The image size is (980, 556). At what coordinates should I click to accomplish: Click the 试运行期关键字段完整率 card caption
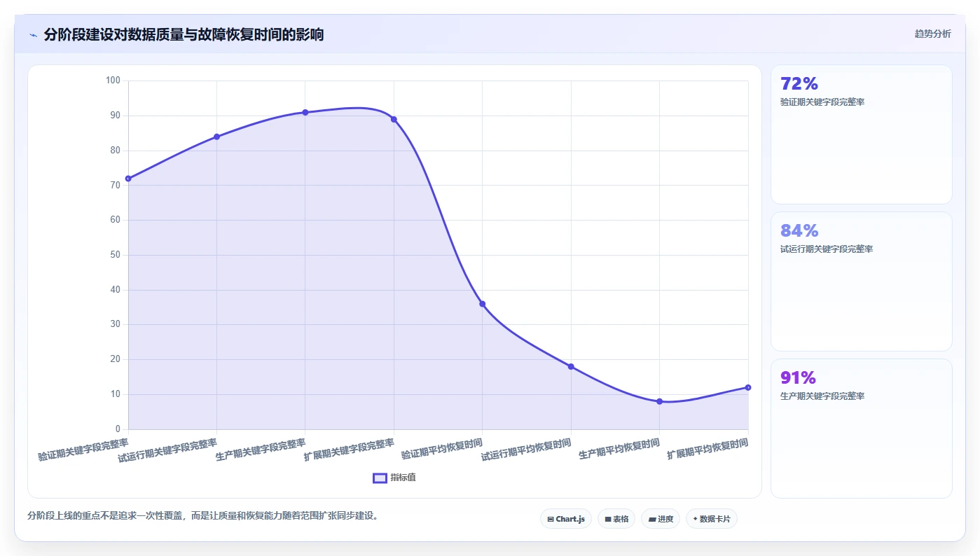point(827,249)
